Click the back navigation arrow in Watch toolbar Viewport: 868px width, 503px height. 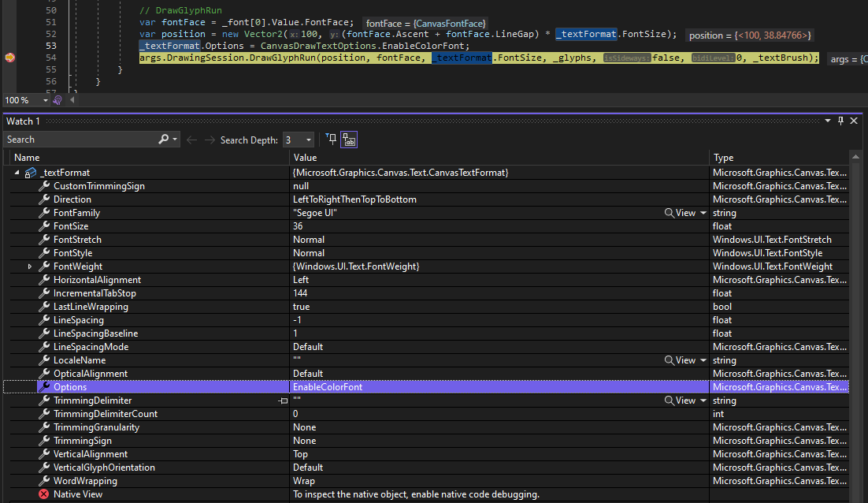pos(191,139)
